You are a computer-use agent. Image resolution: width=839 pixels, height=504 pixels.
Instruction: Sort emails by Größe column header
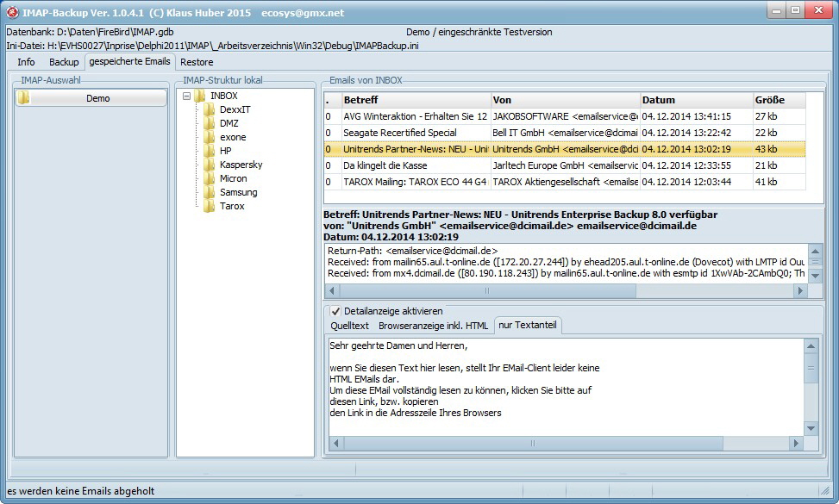click(x=780, y=100)
